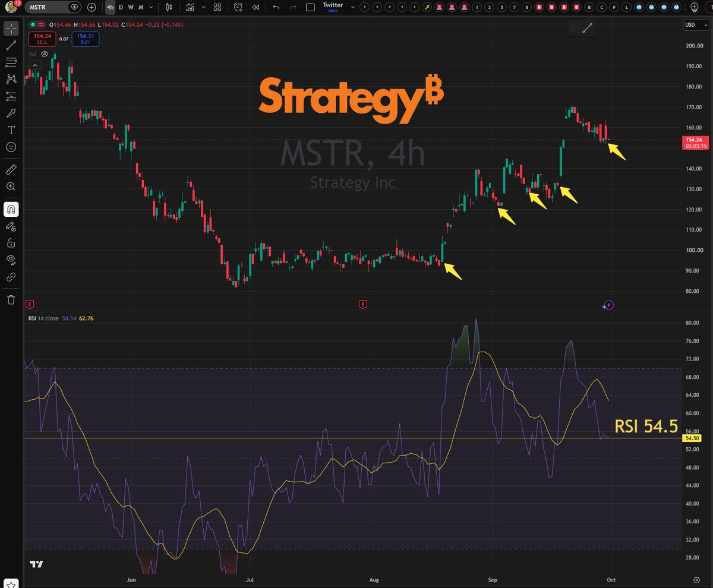Open the time interval dropdown arrow

tap(151, 7)
